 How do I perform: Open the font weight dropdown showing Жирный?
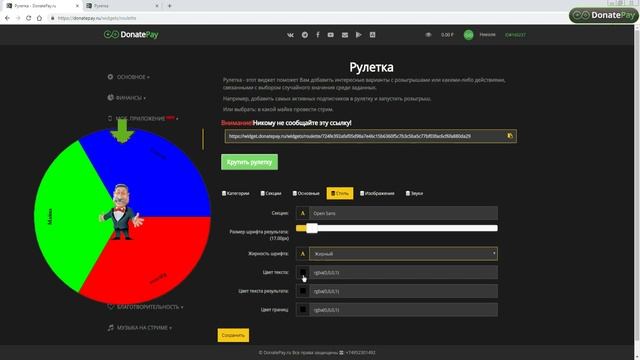click(x=403, y=254)
